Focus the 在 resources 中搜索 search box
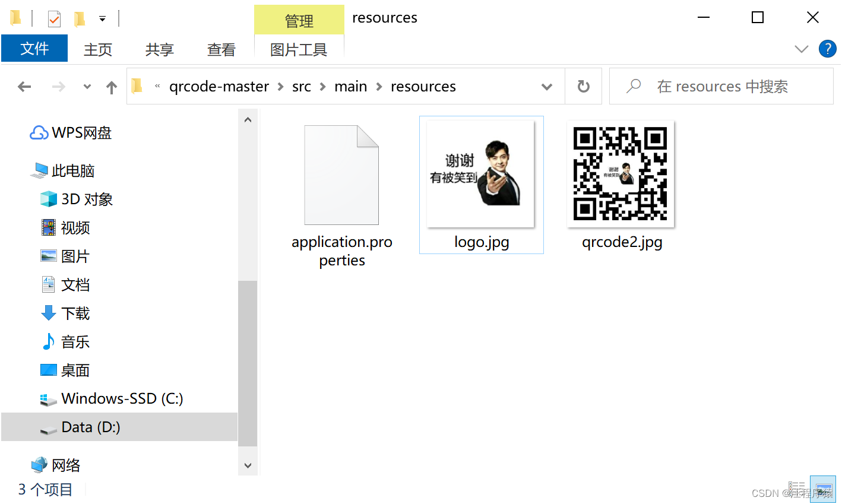 point(721,87)
